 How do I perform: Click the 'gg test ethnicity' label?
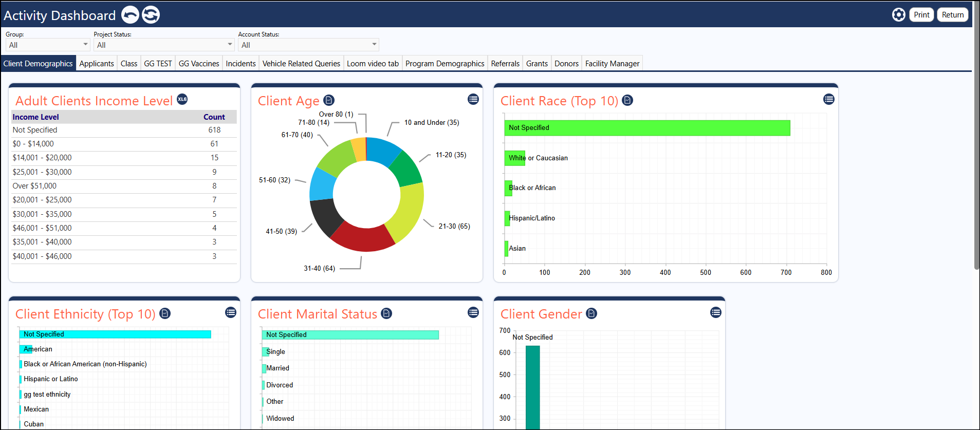tap(47, 394)
